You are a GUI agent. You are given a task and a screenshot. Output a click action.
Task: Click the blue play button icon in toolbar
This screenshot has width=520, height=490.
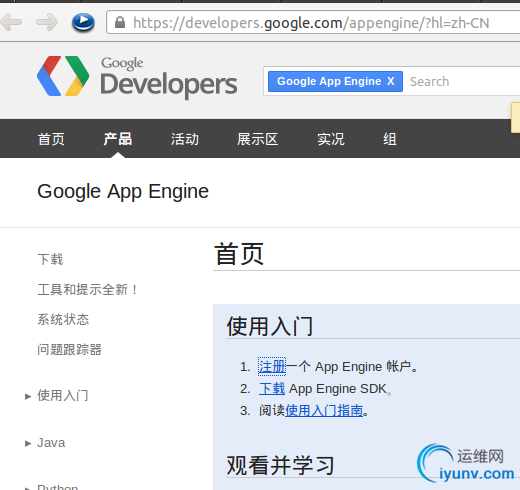(x=83, y=22)
